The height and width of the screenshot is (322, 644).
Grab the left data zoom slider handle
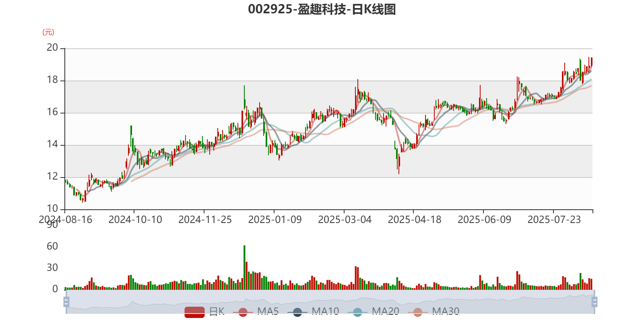coord(66,301)
